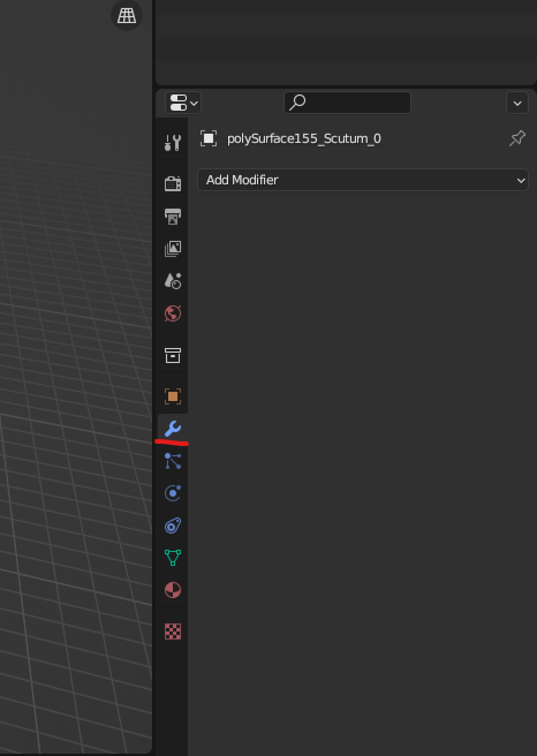Open the View Layer properties tab
The width and height of the screenshot is (537, 756).
pyautogui.click(x=172, y=249)
